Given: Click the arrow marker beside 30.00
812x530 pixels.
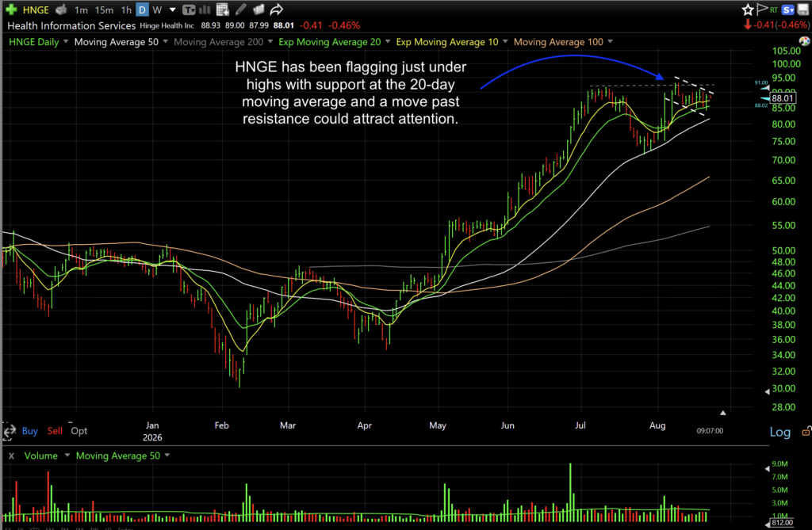Looking at the screenshot, I should tap(767, 392).
